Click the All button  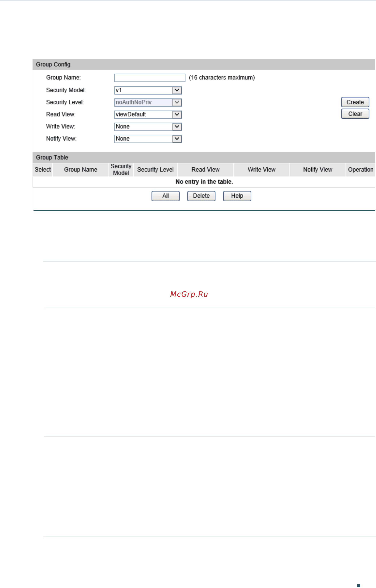[166, 196]
